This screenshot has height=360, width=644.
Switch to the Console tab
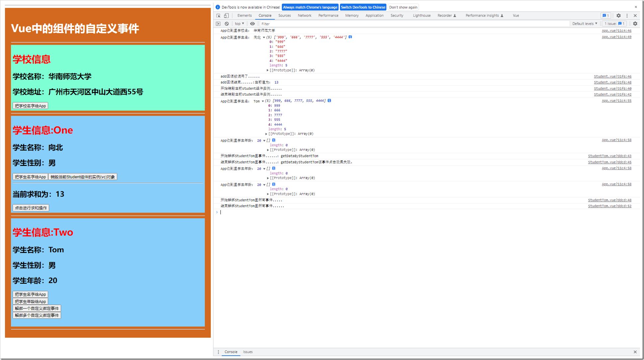[266, 16]
